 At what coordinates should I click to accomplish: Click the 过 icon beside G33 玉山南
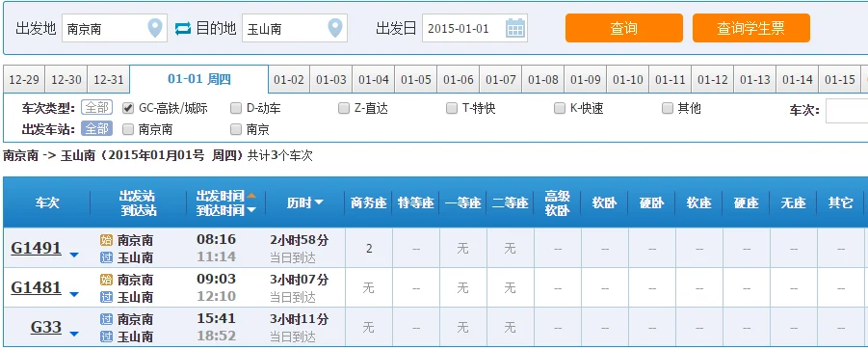coord(106,337)
